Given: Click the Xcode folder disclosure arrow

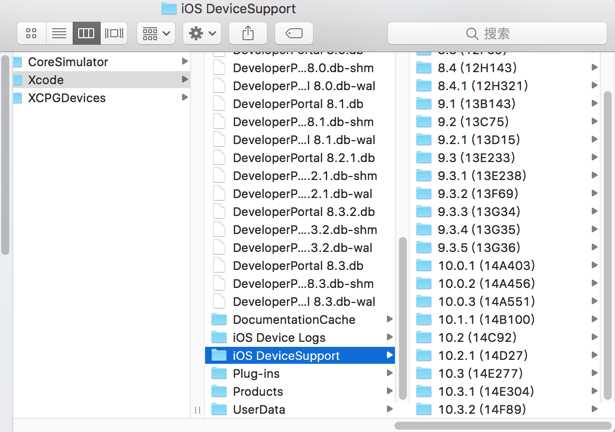Looking at the screenshot, I should 185,79.
